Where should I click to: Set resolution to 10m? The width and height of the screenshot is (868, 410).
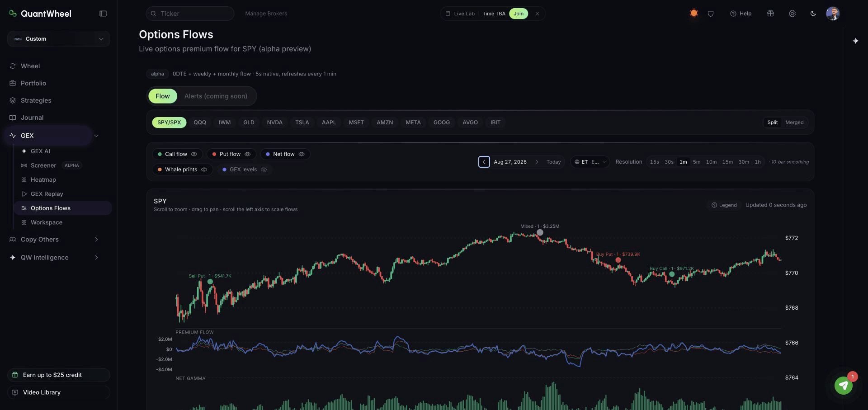click(711, 162)
